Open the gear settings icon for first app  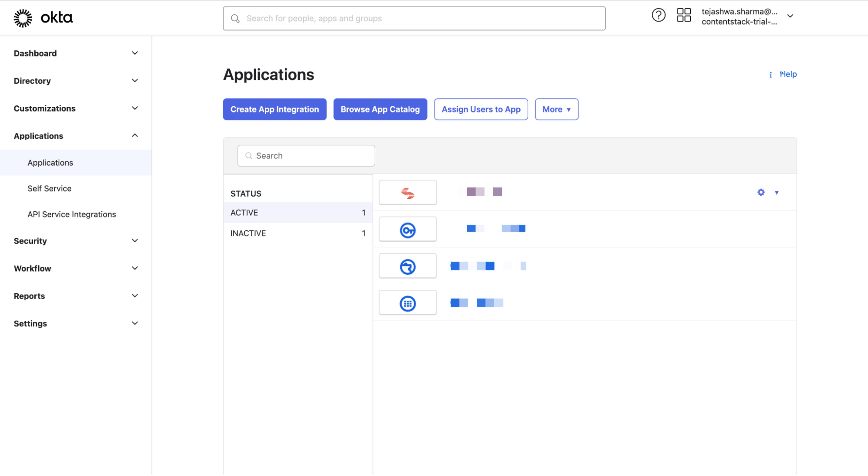pyautogui.click(x=760, y=192)
